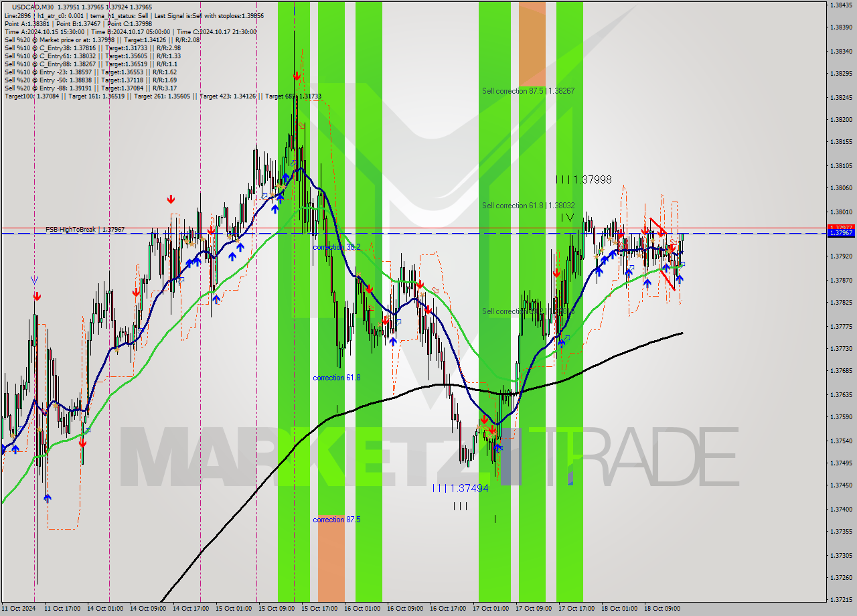Viewport: 857px width, 616px height.
Task: Click the Entry -88: 1.39191 sell line
Action: coord(90,88)
